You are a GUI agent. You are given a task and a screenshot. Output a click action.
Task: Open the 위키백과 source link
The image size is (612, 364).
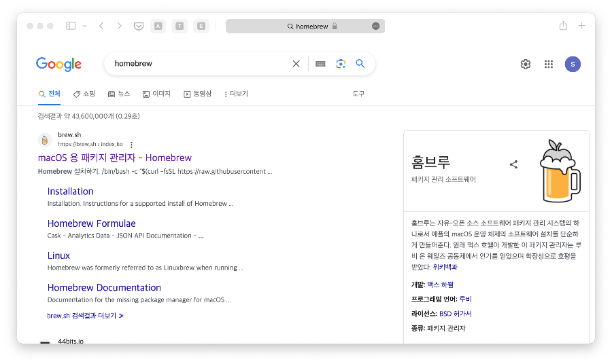445,267
